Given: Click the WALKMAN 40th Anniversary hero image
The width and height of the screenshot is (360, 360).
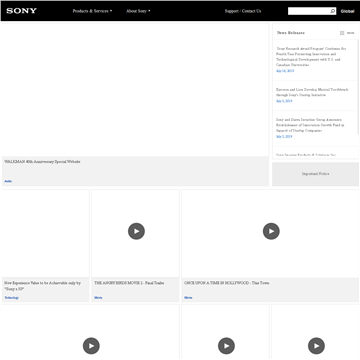Looking at the screenshot, I should coord(135,90).
